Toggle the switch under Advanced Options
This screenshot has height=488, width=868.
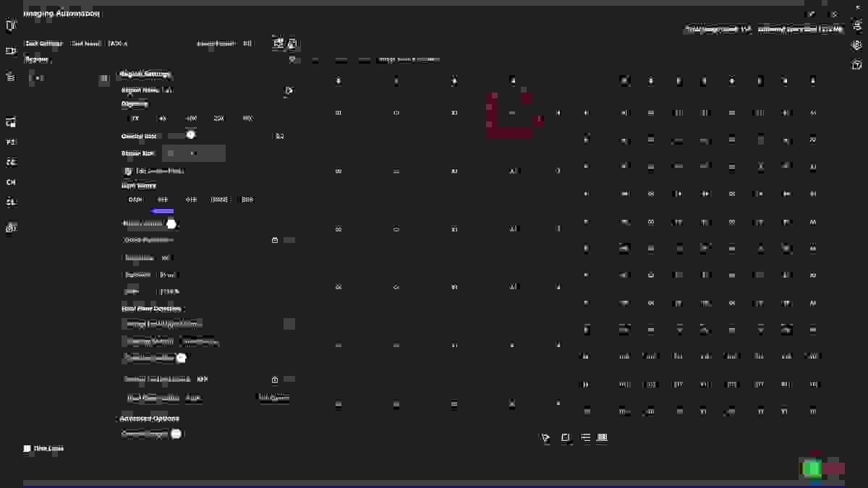pos(176,434)
